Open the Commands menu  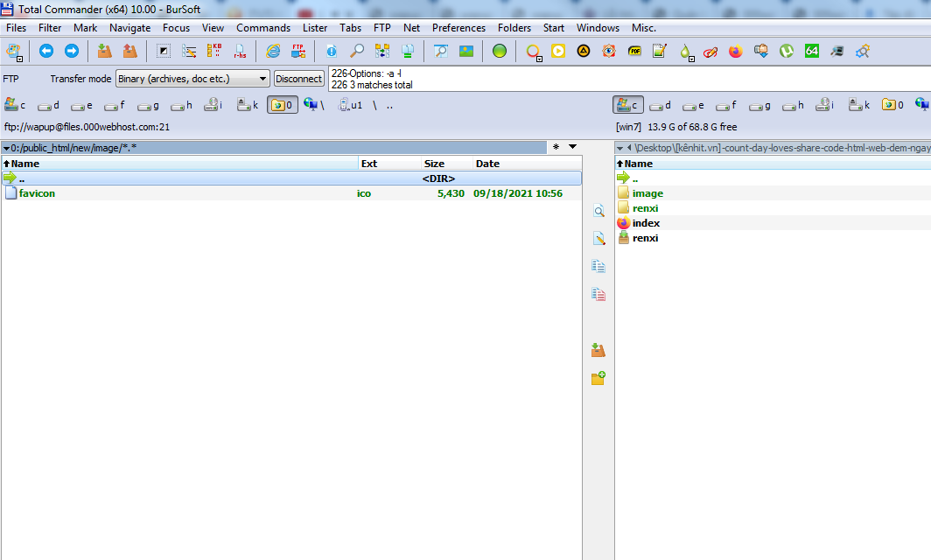coord(262,28)
